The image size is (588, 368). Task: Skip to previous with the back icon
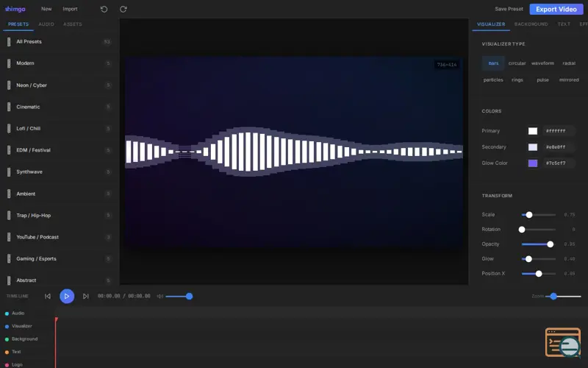point(48,297)
